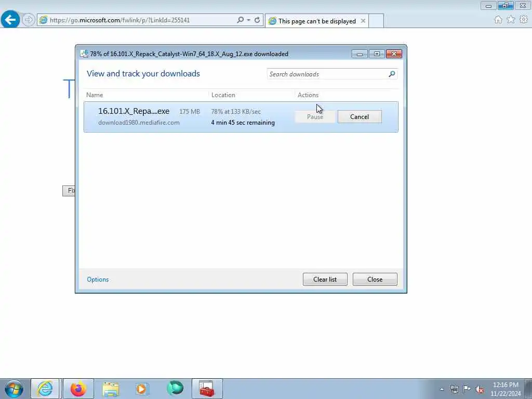
Task: Click the address bar search magnifier icon
Action: 240,20
